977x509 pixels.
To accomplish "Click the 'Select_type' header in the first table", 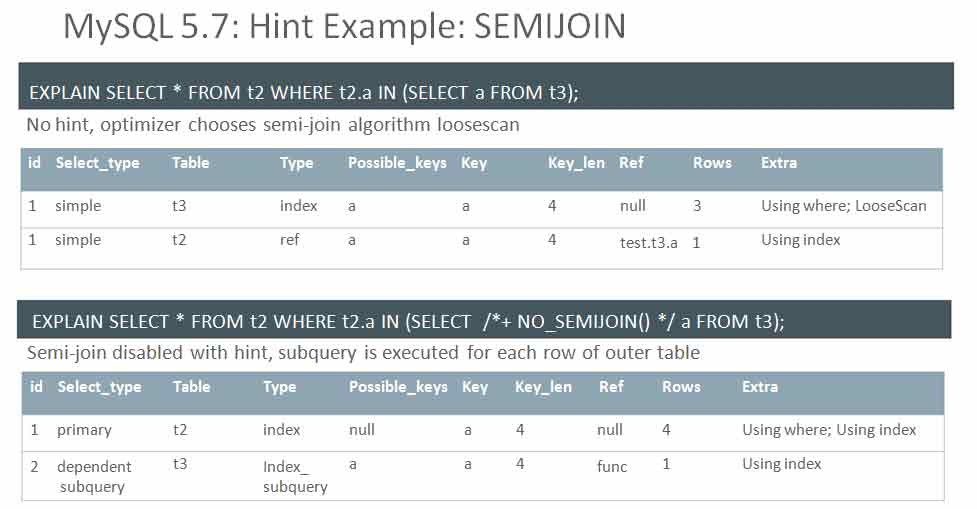I will point(97,163).
